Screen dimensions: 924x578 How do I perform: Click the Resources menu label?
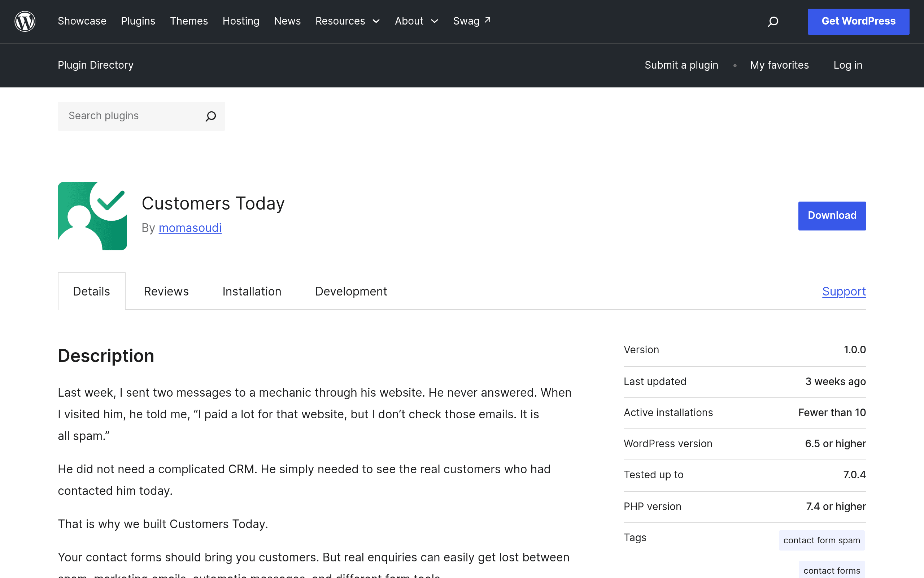click(340, 21)
